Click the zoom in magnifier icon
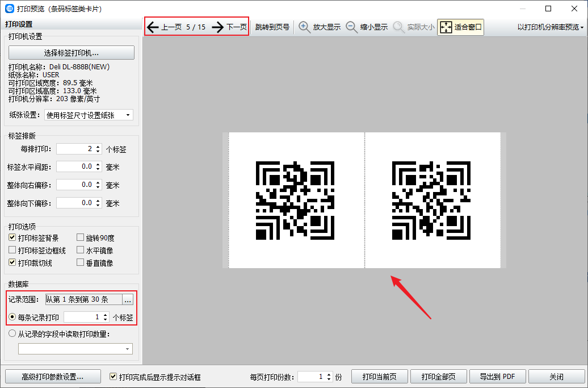The height and width of the screenshot is (388, 588). pyautogui.click(x=304, y=27)
